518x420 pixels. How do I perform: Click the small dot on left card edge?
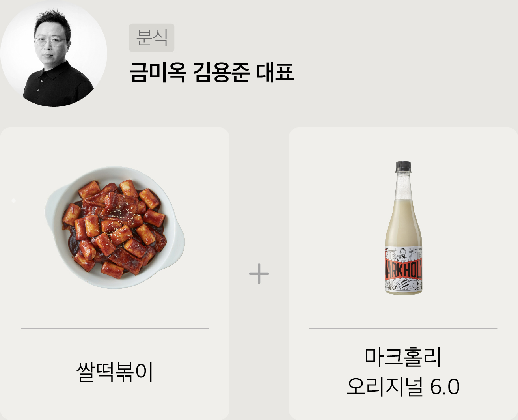click(x=13, y=201)
